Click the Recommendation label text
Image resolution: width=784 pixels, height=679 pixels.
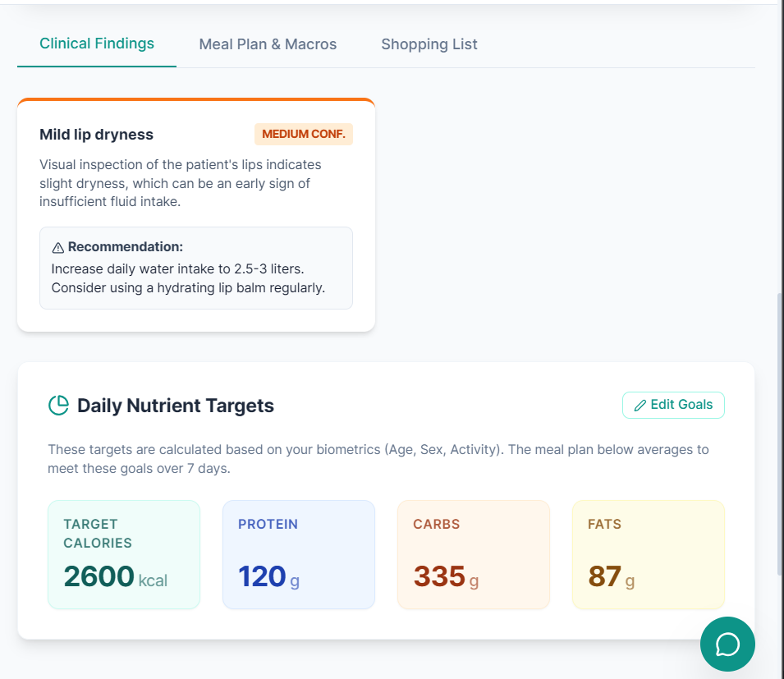126,246
